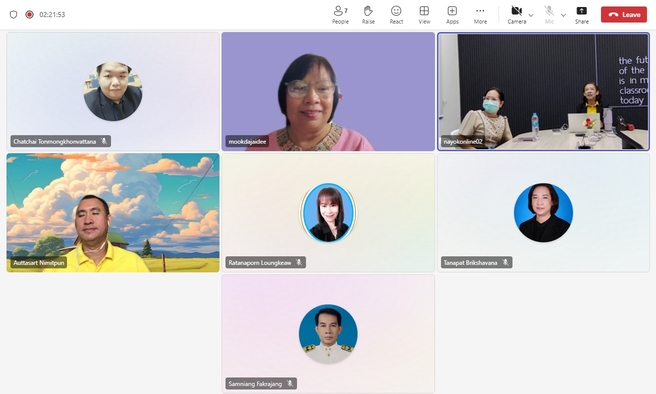
Task: Select Samniang Fakrajang's profile picture
Action: (328, 333)
